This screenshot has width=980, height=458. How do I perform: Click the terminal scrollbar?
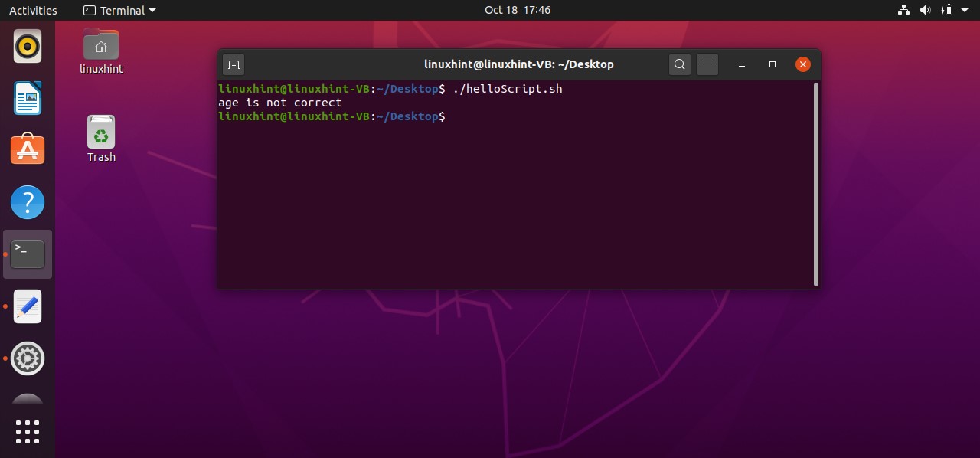click(x=815, y=184)
